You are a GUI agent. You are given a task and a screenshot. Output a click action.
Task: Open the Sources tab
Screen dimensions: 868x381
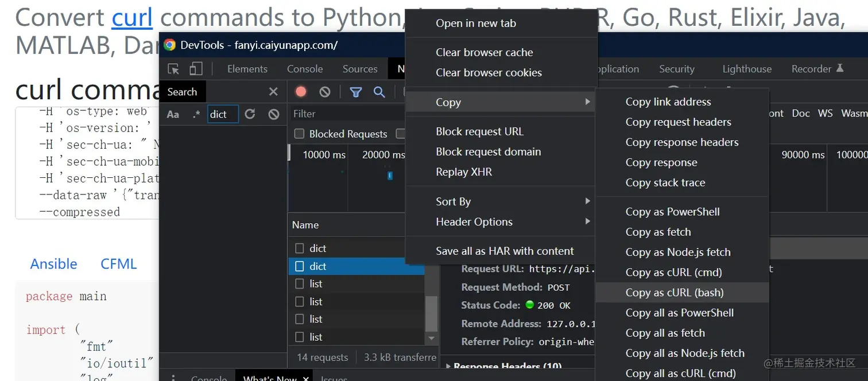pos(360,69)
